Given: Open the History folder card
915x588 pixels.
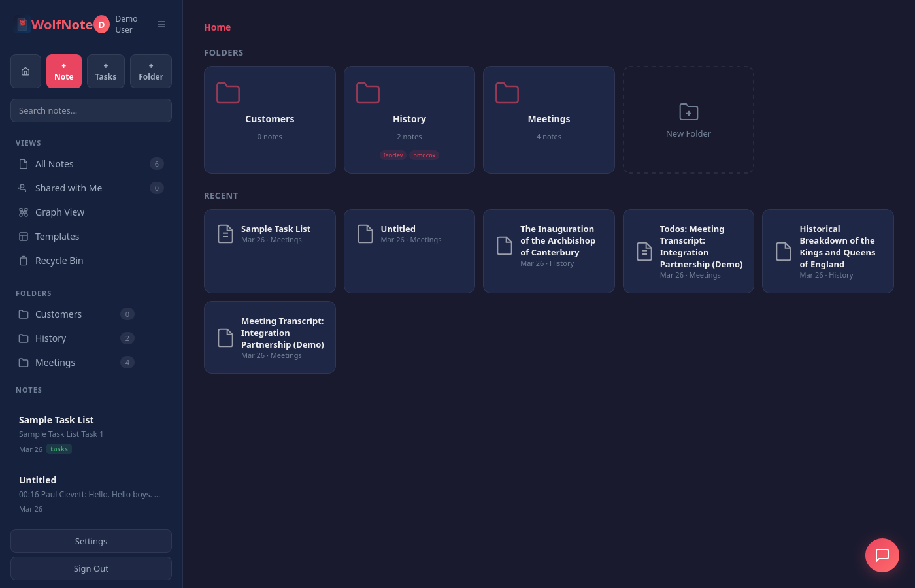Looking at the screenshot, I should pos(409,120).
